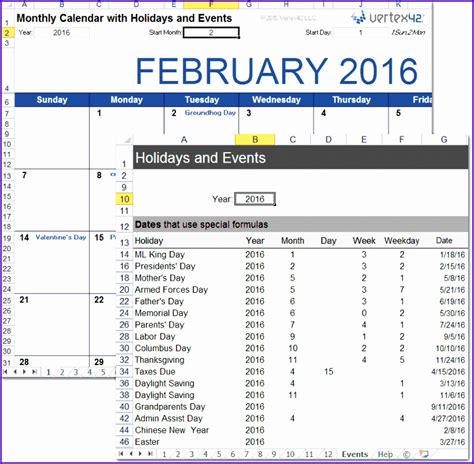474x464 pixels.
Task: Select row 2 header in calendar sheet
Action: [7, 33]
